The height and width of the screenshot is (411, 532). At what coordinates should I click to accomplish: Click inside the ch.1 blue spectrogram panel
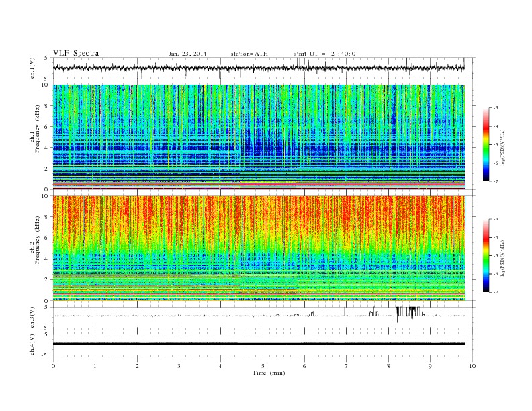click(259, 137)
